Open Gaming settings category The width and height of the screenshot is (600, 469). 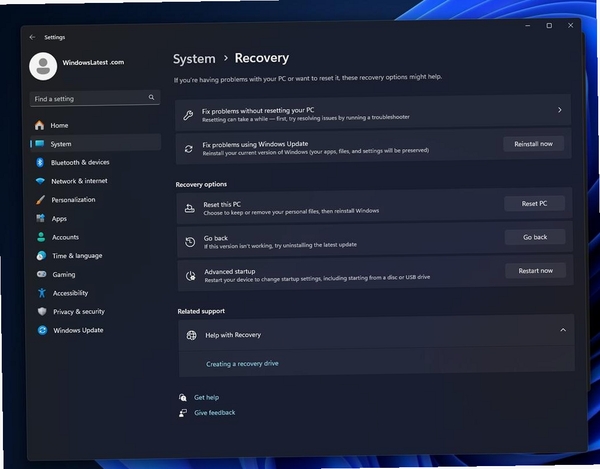[x=97, y=274]
